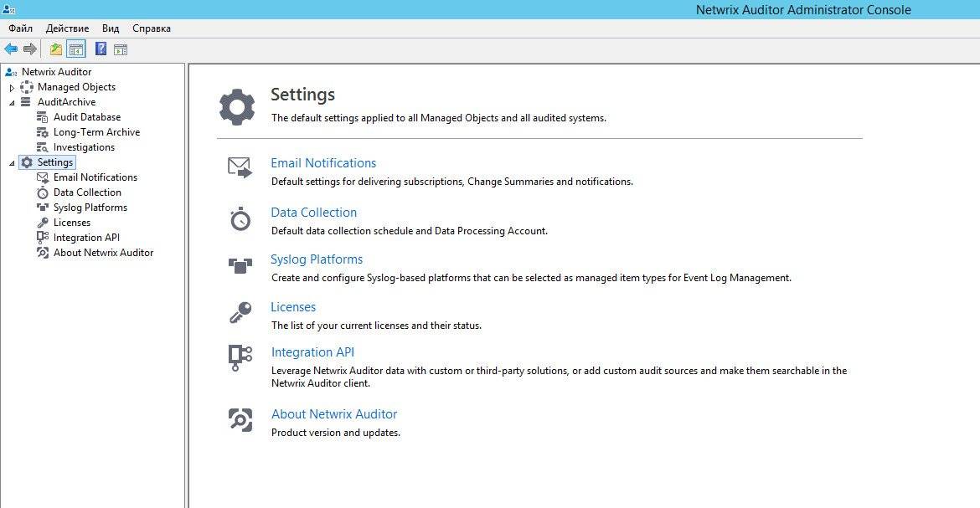Viewport: 980px width, 508px height.
Task: Click the Managed Objects tree icon
Action: 27,87
